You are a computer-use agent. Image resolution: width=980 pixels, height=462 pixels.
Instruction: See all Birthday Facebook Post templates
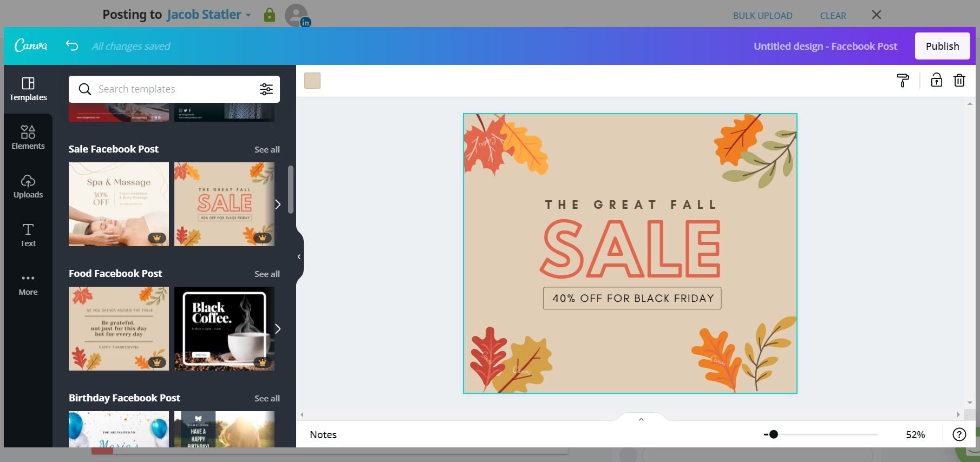coord(267,398)
